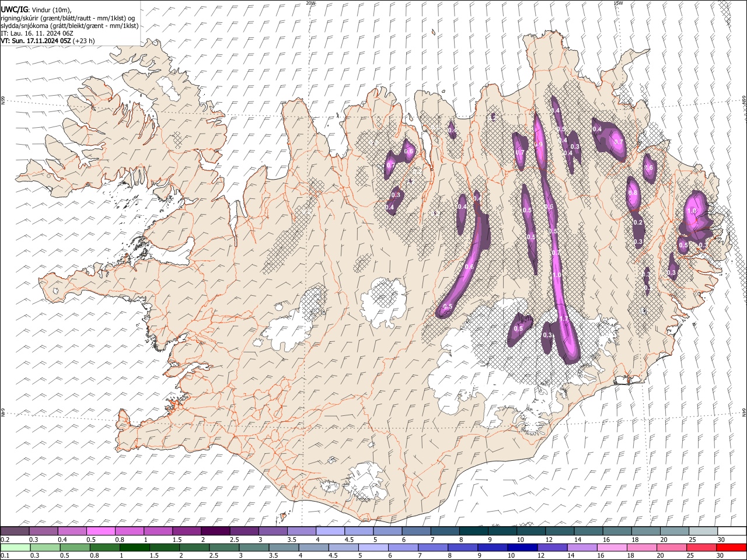Click the slate blue 6–7 snowfall scale swatch
Viewport: 747px width, 560px height.
pos(416,531)
